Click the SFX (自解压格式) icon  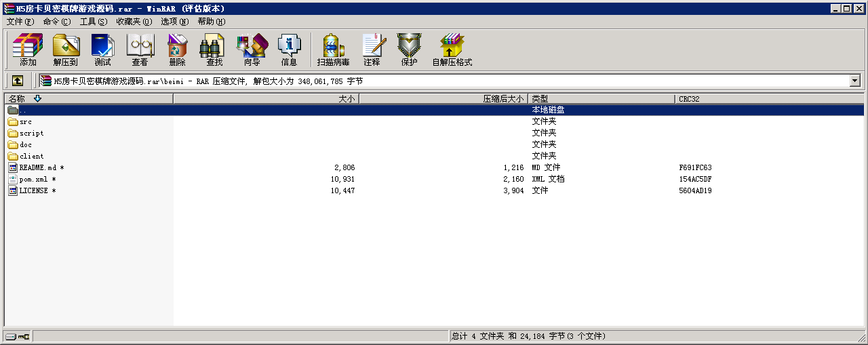[x=452, y=50]
